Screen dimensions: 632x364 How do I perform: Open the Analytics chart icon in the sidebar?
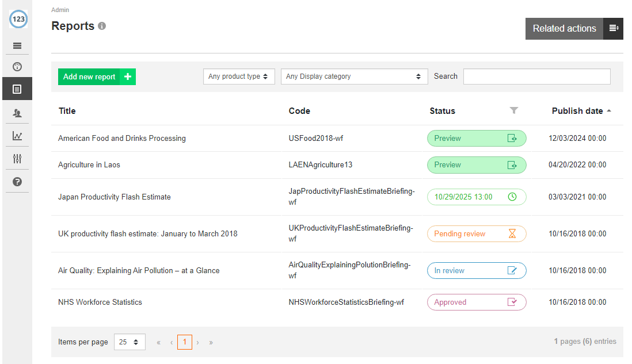[x=17, y=135]
